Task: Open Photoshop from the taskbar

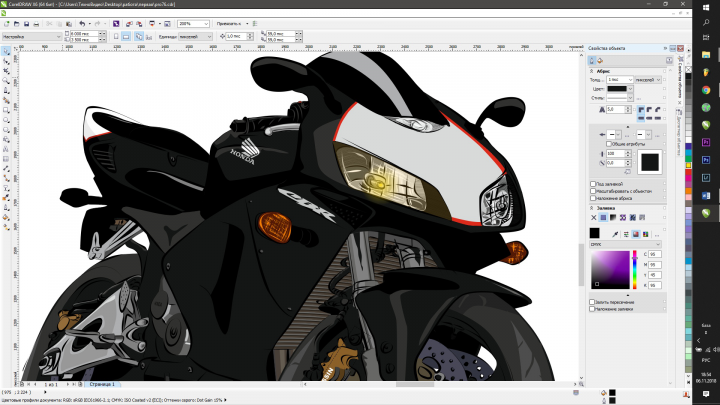Action: [706, 160]
